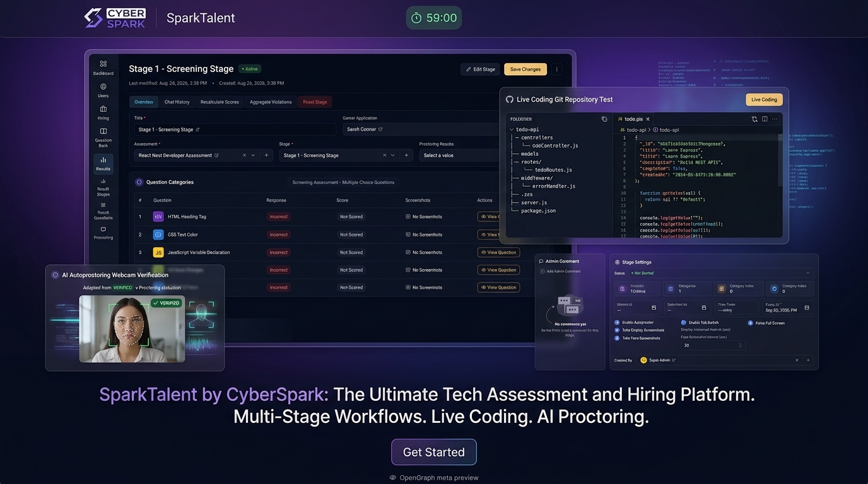
Task: Toggle the Enable Autoproctor option
Action: [x=617, y=323]
